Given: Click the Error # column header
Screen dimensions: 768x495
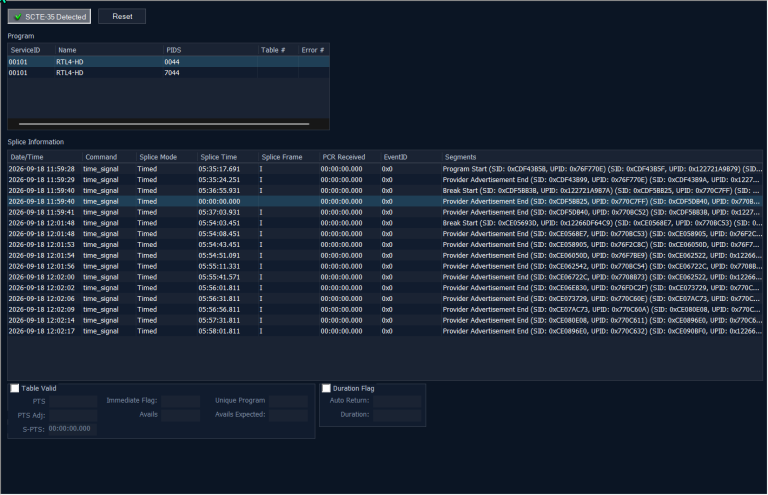Looking at the screenshot, I should tap(313, 50).
